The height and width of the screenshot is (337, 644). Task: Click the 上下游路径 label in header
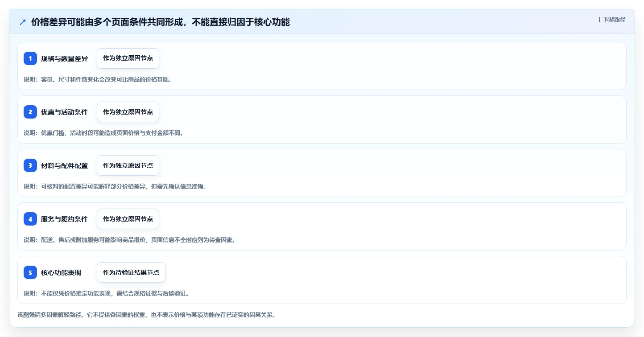(611, 20)
